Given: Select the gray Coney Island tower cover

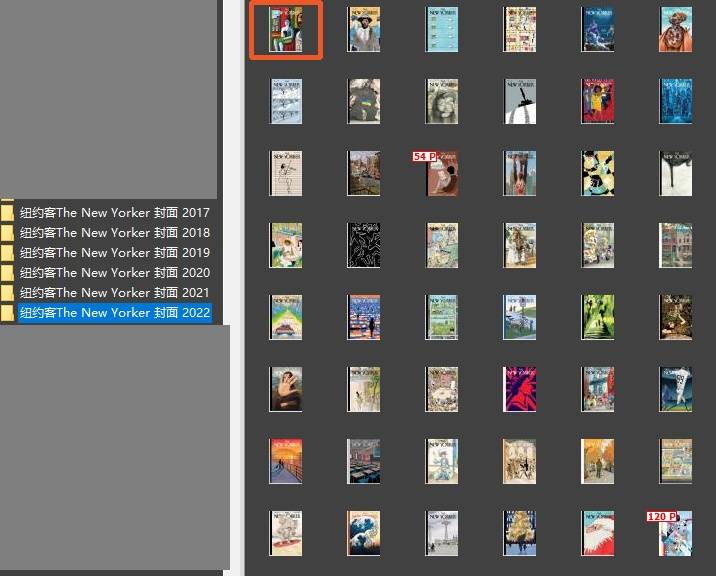Looking at the screenshot, I should (442, 534).
